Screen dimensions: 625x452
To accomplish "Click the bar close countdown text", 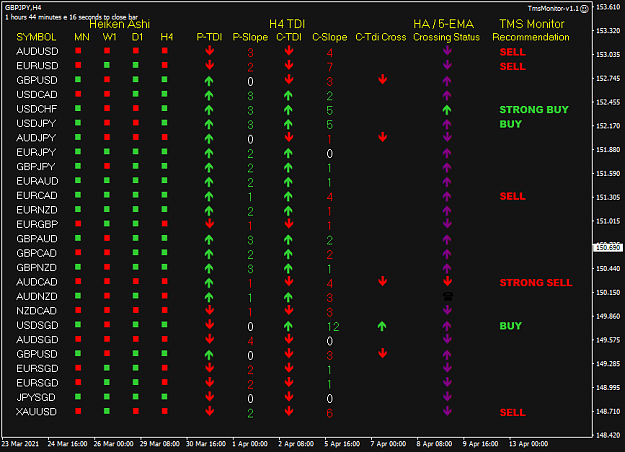I will coord(71,17).
